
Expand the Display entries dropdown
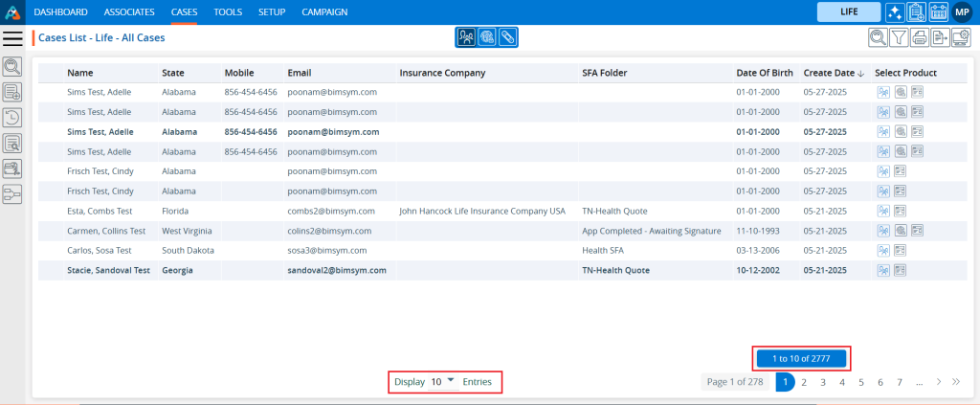point(451,381)
